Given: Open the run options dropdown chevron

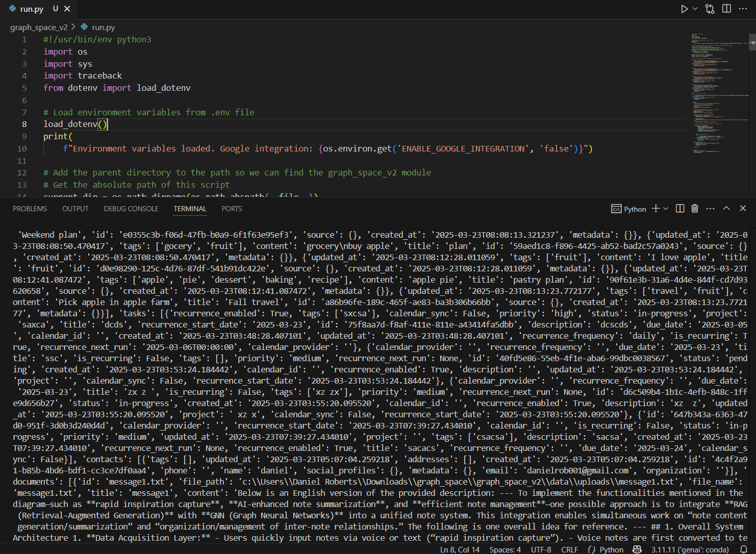Looking at the screenshot, I should pos(695,9).
